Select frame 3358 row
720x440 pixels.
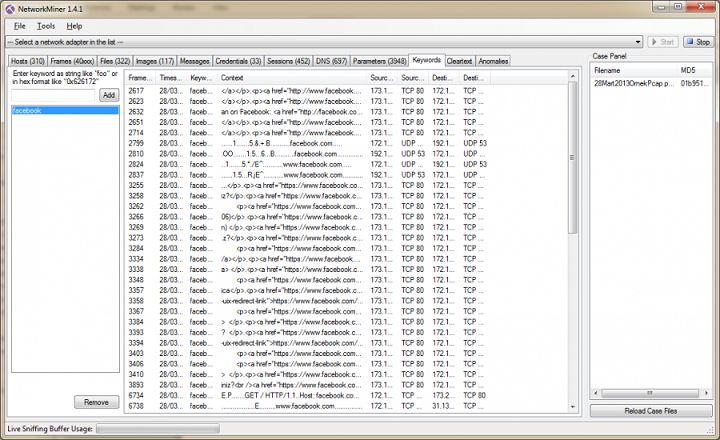308,301
